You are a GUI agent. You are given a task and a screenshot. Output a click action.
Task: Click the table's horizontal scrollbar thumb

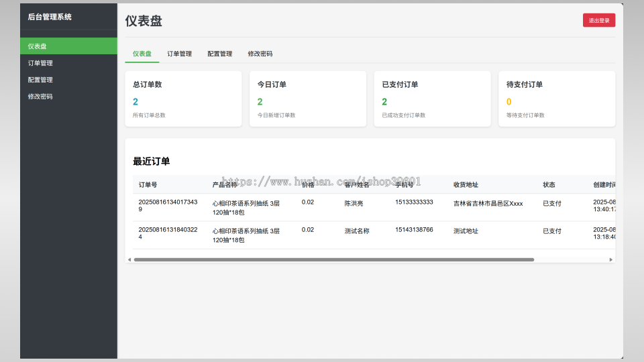[334, 260]
